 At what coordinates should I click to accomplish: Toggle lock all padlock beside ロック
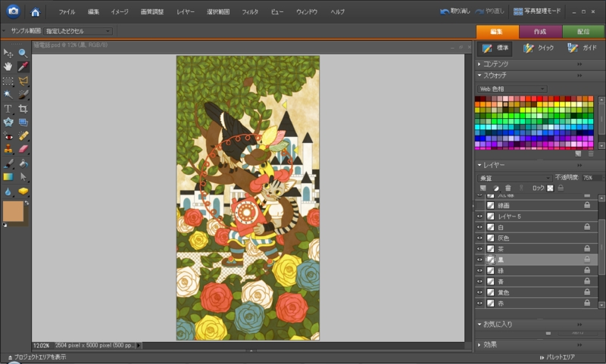tap(561, 188)
